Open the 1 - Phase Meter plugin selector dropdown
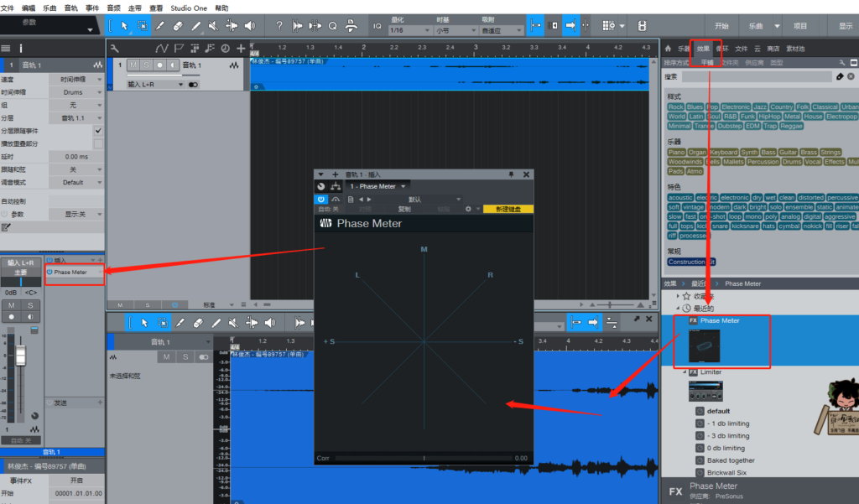 (x=378, y=186)
